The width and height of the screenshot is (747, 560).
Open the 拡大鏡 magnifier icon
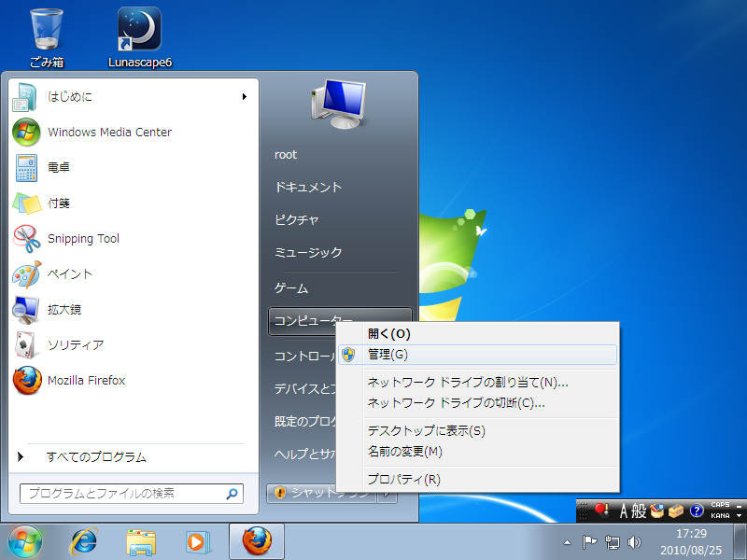(25, 310)
